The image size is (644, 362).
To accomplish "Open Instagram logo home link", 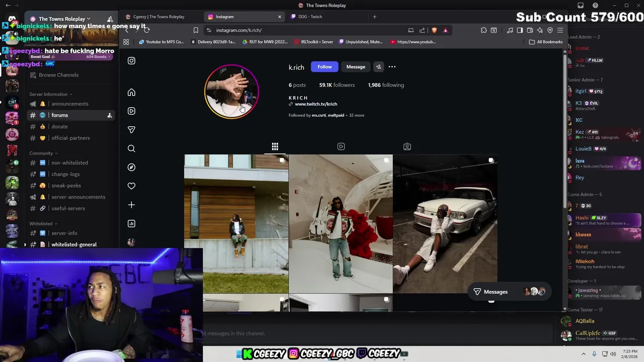I will (131, 61).
